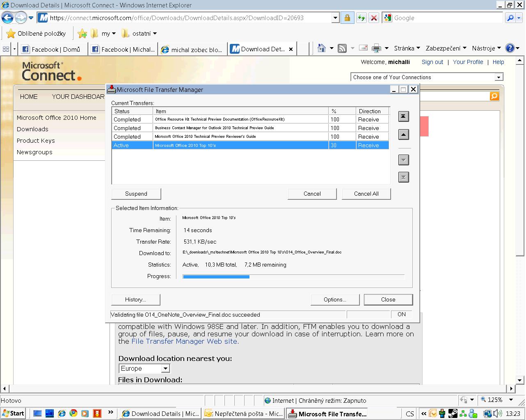Open the Nástroje menu

pyautogui.click(x=486, y=48)
